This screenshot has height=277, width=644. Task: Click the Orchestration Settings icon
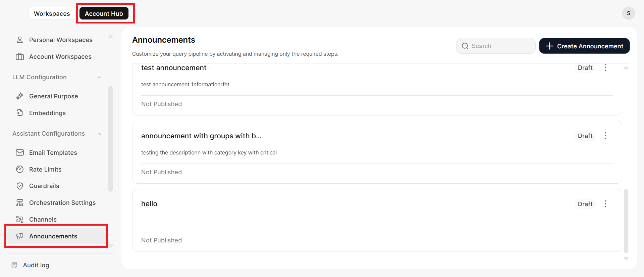pos(20,203)
